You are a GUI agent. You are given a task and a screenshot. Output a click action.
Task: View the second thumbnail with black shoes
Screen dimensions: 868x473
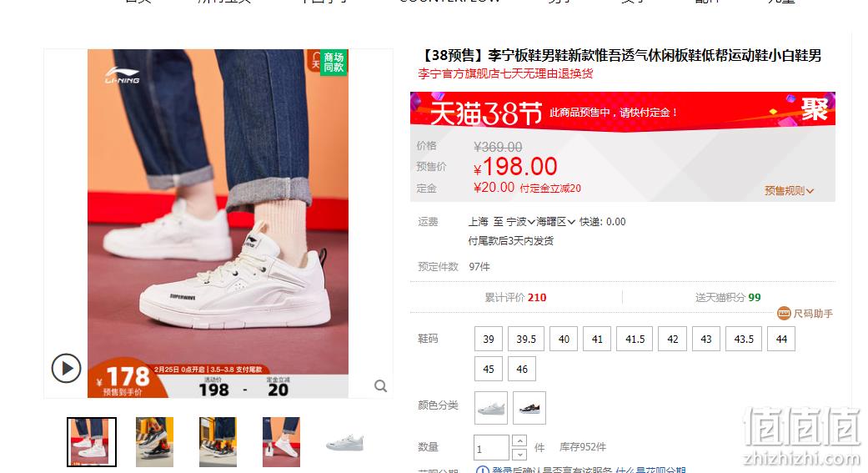click(154, 442)
